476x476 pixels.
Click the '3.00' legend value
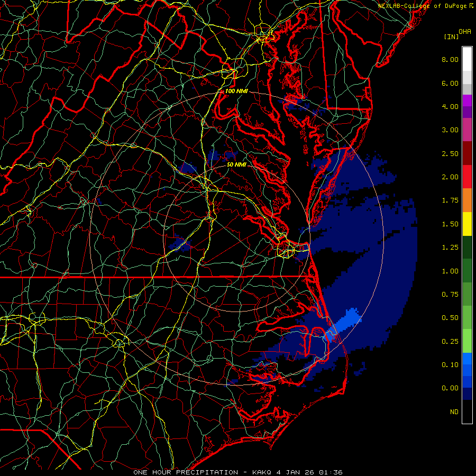(450, 130)
